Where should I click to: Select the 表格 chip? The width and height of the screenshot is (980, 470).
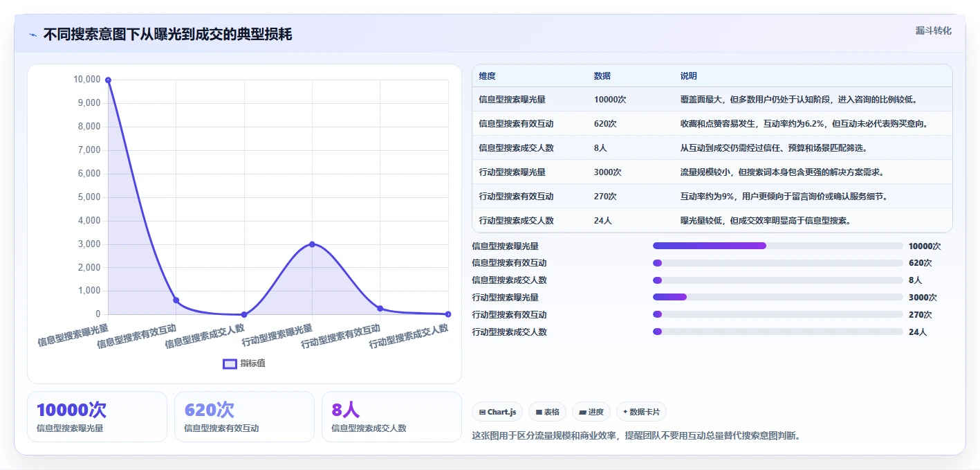pos(547,412)
